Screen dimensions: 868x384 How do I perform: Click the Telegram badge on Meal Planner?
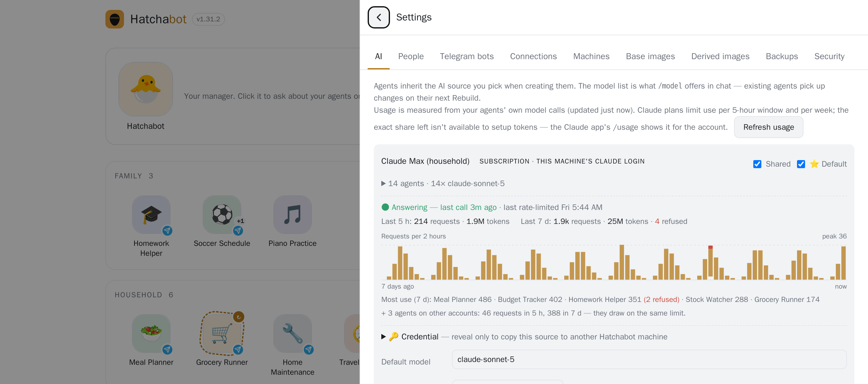(x=167, y=349)
